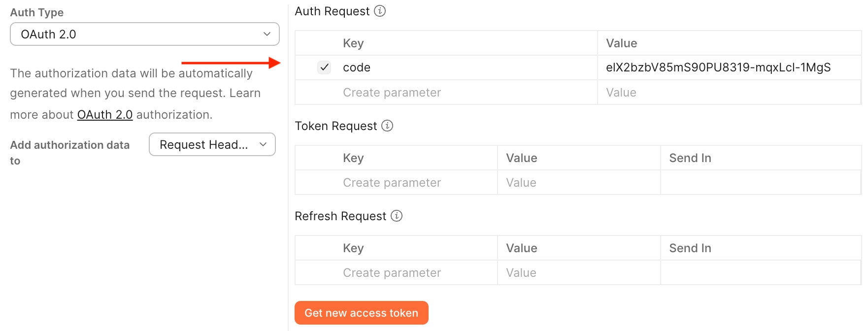This screenshot has width=868, height=331.
Task: Click the Request Headers dropdown chevron
Action: point(263,144)
